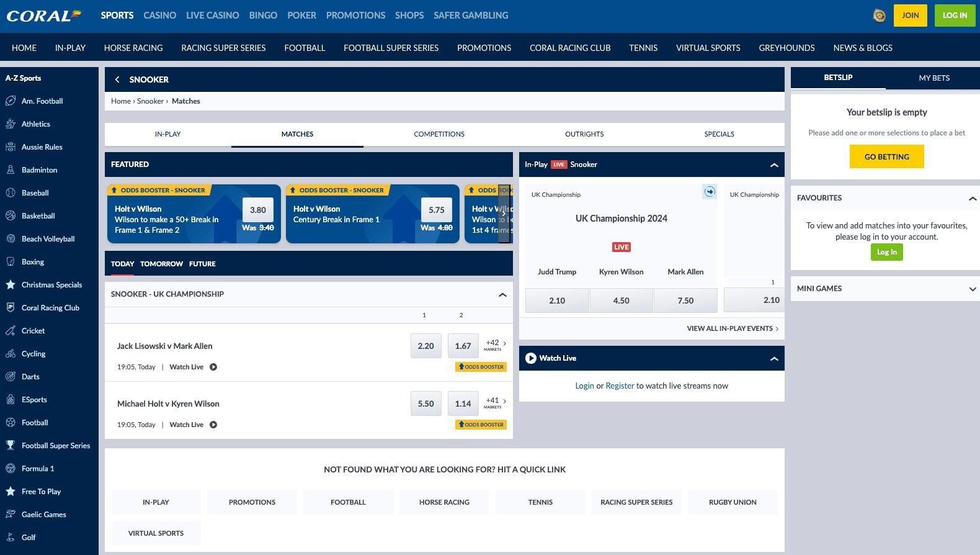Image resolution: width=980 pixels, height=555 pixels.
Task: Click the ESports sidebar icon
Action: click(x=11, y=400)
